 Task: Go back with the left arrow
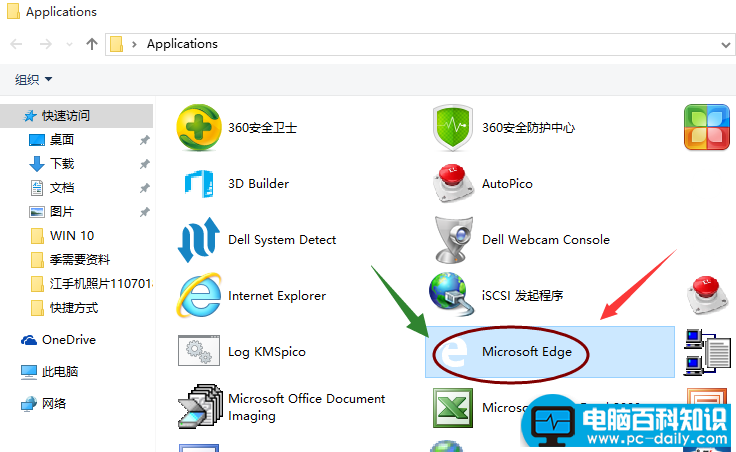[x=16, y=44]
